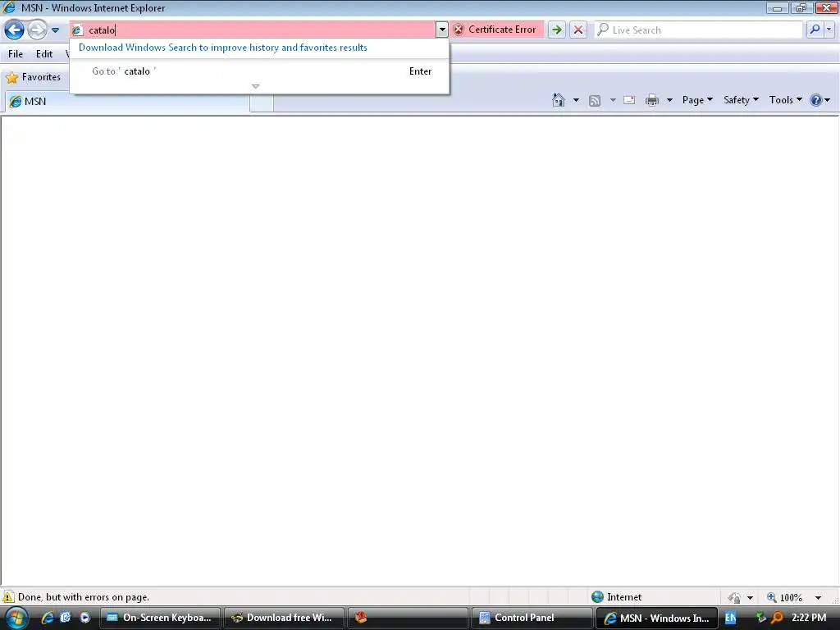Click the Back navigation arrow
The width and height of the screenshot is (840, 630).
[15, 30]
